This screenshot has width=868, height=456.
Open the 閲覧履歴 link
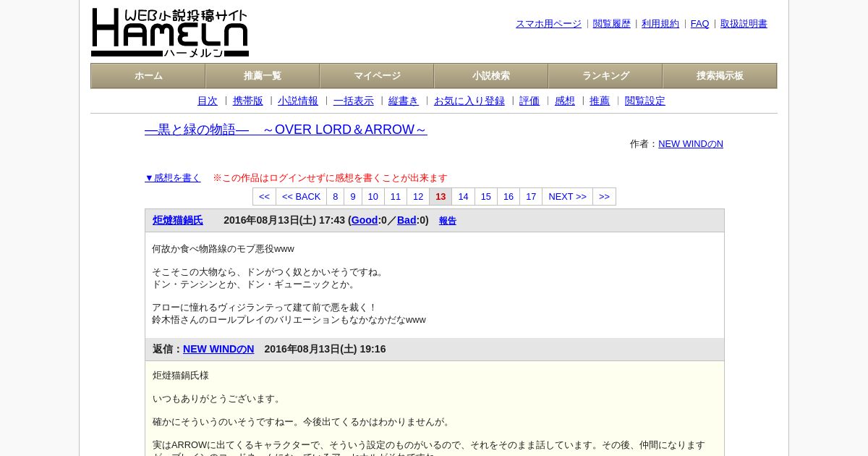pyautogui.click(x=612, y=24)
